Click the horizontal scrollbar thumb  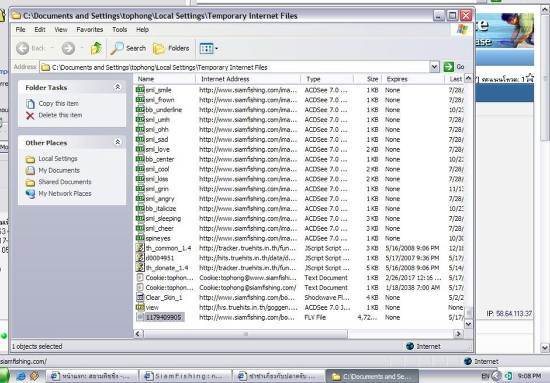tap(246, 334)
